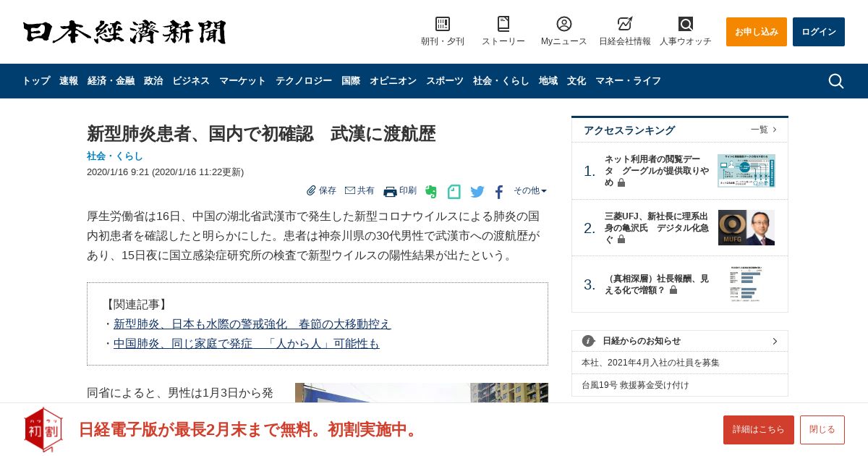Screen dimensions: 868x456
Task: Dismiss the banner with 閉じる
Action: coord(822,430)
